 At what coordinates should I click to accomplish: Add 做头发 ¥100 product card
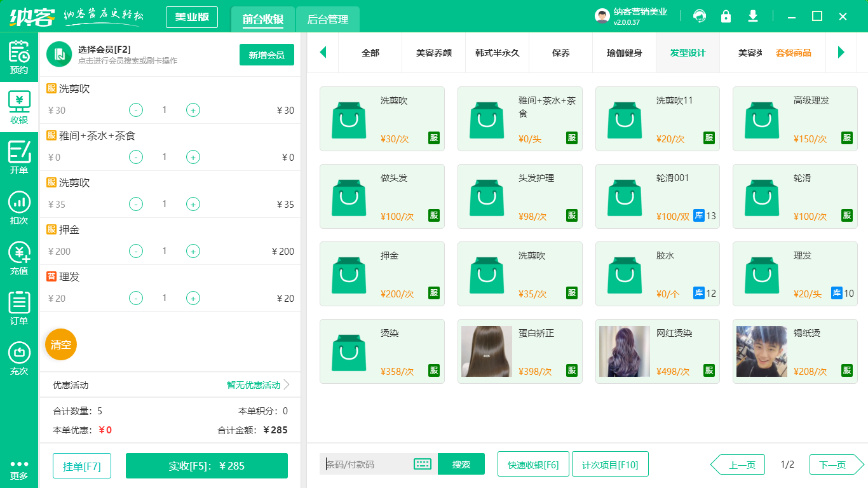point(382,196)
